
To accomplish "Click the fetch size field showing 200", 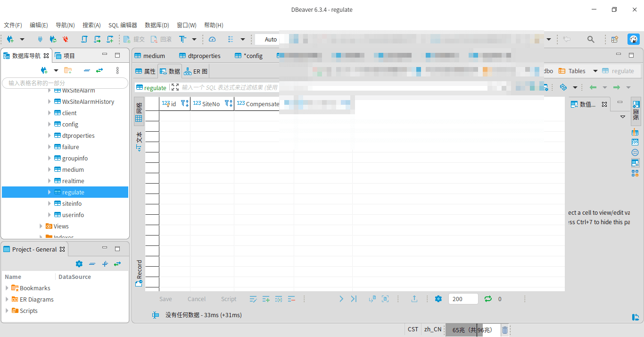I will 463,299.
